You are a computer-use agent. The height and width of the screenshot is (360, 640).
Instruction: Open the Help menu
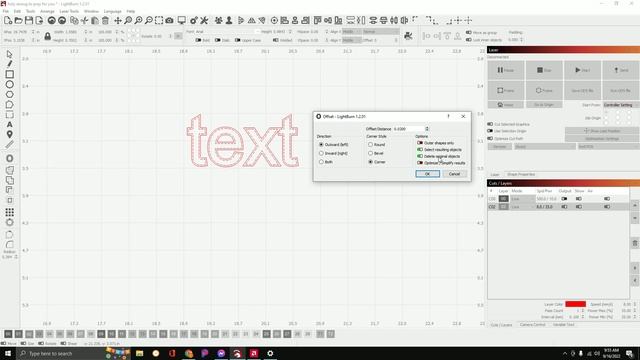click(131, 11)
